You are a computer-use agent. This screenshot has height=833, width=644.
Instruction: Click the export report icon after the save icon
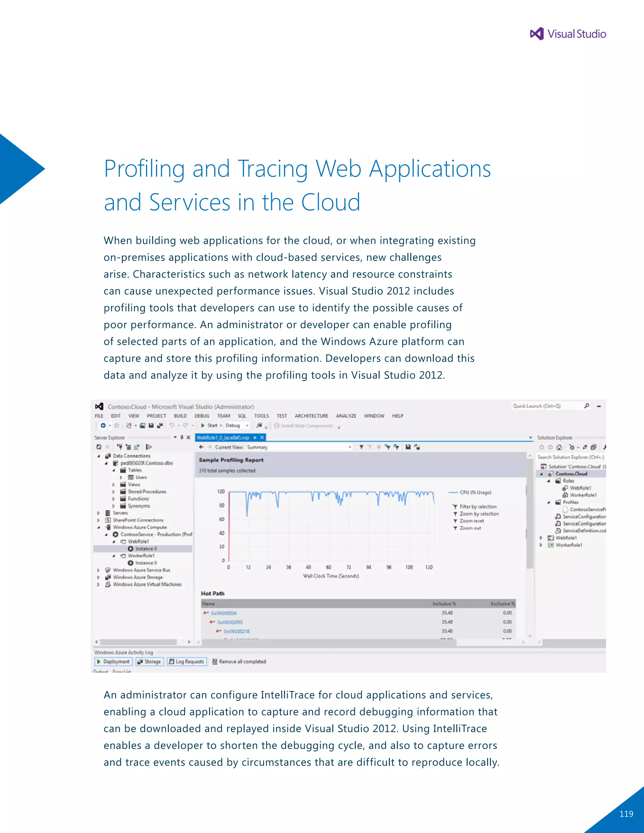coord(417,447)
